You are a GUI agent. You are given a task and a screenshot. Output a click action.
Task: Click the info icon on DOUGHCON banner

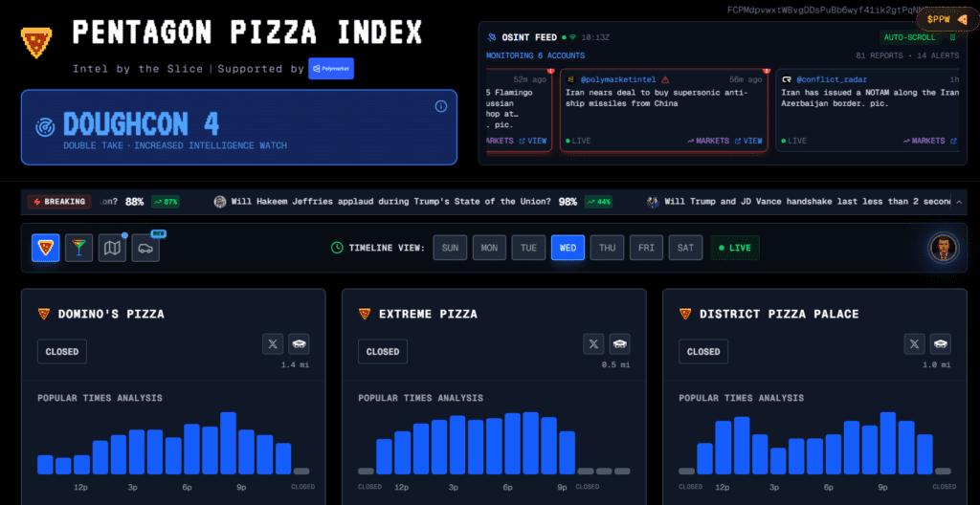click(x=441, y=106)
